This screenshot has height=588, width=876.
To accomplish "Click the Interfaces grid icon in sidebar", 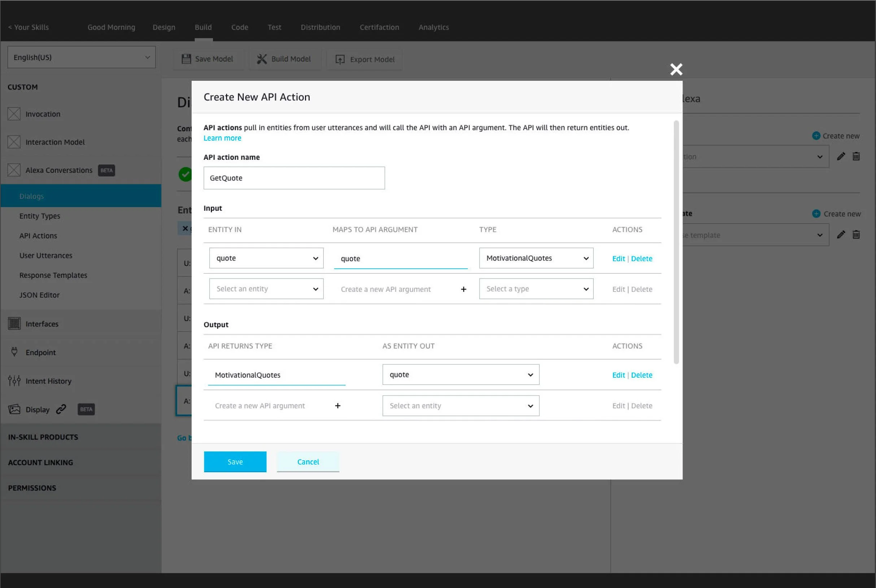I will [x=14, y=324].
